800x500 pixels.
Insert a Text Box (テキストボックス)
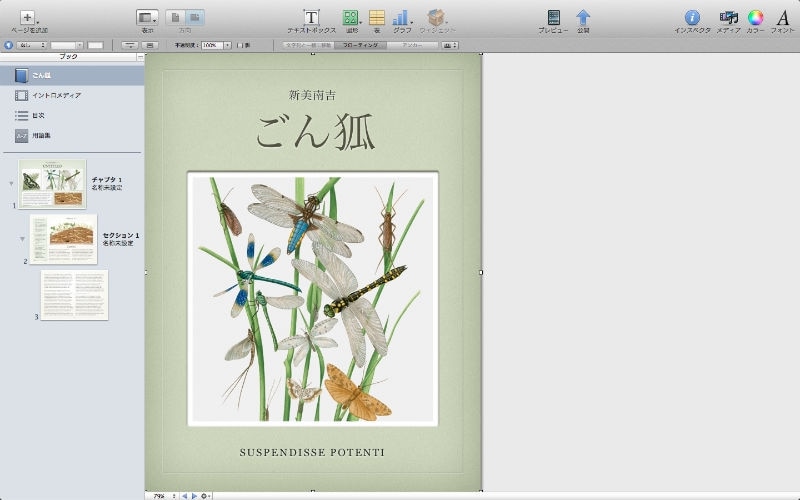[x=311, y=18]
